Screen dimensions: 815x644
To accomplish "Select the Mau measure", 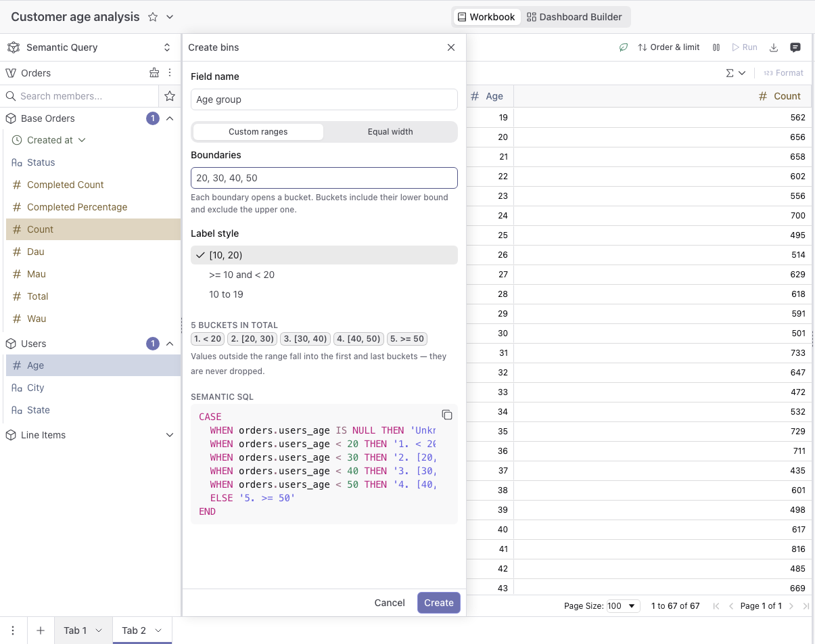I will tap(93, 274).
